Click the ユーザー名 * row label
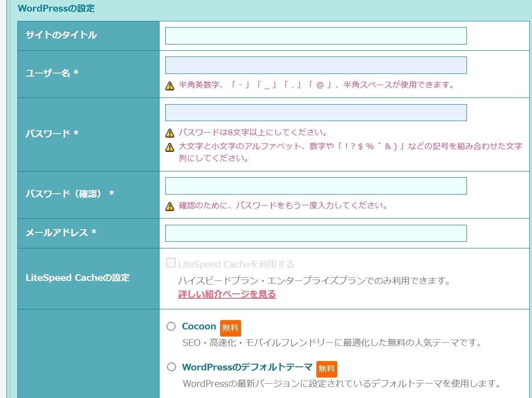532x398 pixels. pos(52,73)
